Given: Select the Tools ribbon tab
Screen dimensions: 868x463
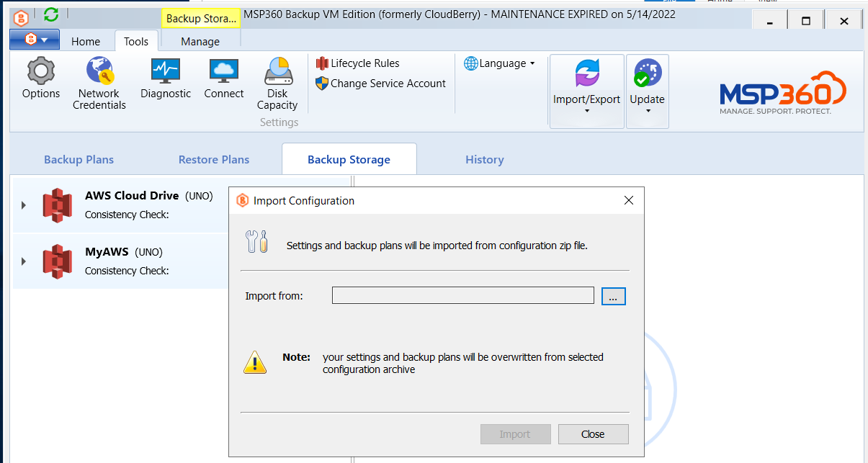Looking at the screenshot, I should point(136,41).
